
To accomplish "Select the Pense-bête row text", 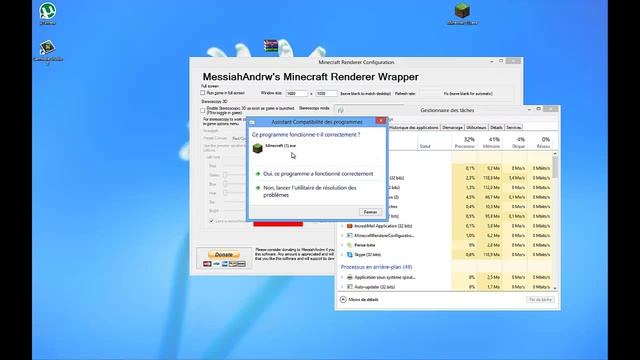I will coord(364,245).
